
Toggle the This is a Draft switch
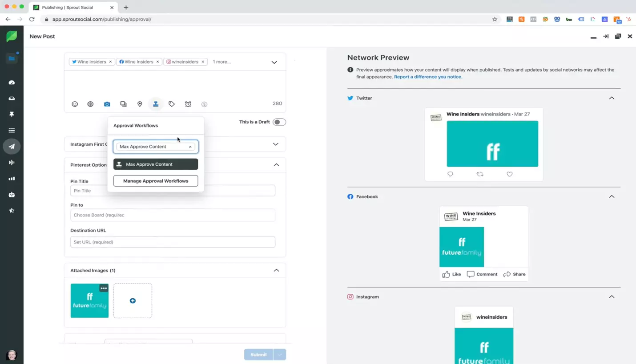click(x=279, y=122)
